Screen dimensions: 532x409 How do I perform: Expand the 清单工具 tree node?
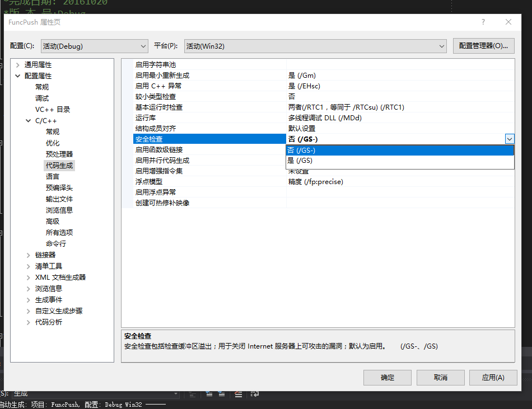click(29, 266)
